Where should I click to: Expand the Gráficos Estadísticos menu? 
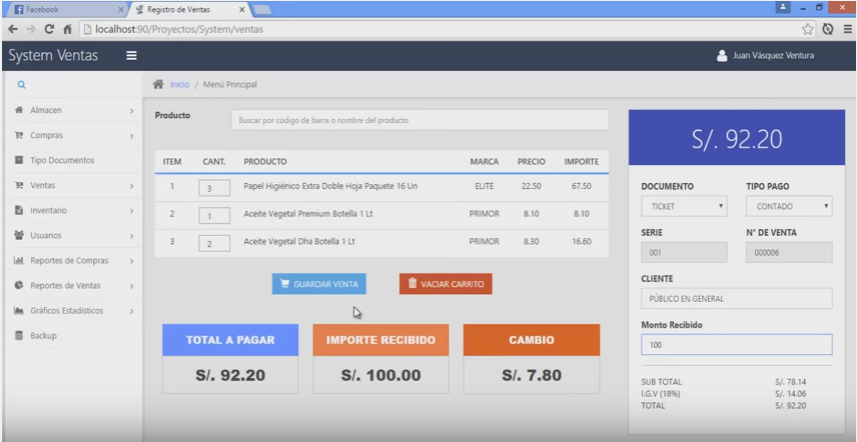(x=70, y=311)
